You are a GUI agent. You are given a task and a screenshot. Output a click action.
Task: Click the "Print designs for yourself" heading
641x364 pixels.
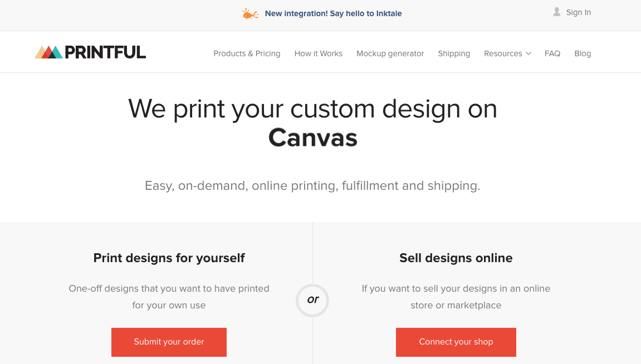[x=169, y=258]
